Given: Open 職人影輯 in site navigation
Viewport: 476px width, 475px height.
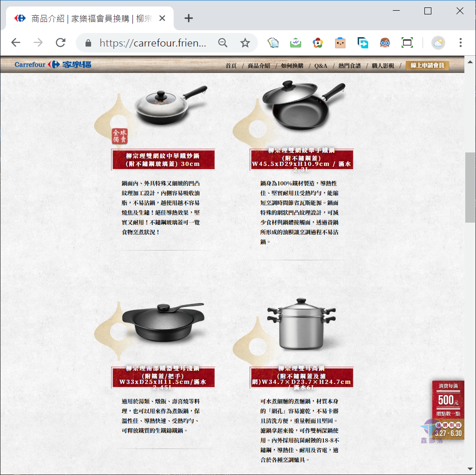Looking at the screenshot, I should (x=383, y=66).
